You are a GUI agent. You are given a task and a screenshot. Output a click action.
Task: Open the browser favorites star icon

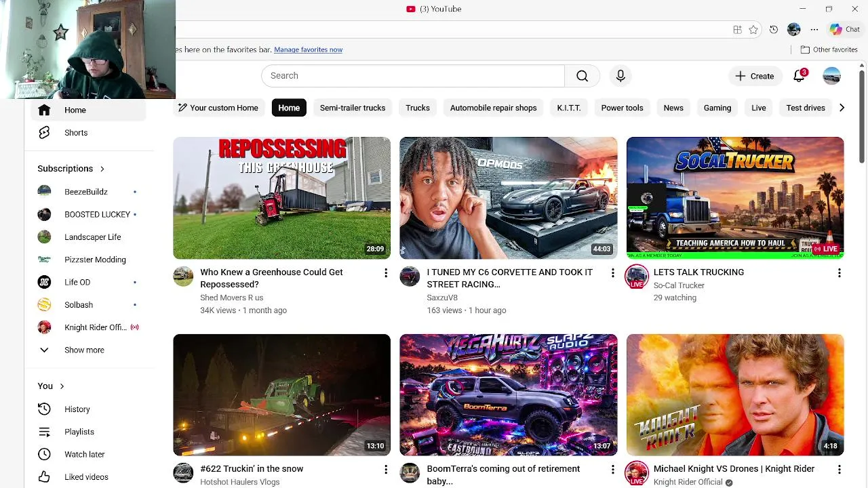point(753,30)
